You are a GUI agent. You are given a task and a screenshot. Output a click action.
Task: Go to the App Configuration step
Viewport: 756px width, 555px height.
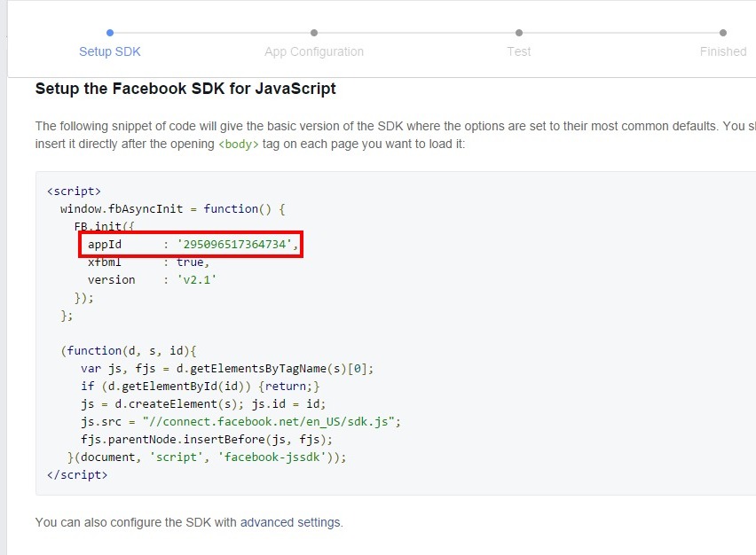click(314, 51)
